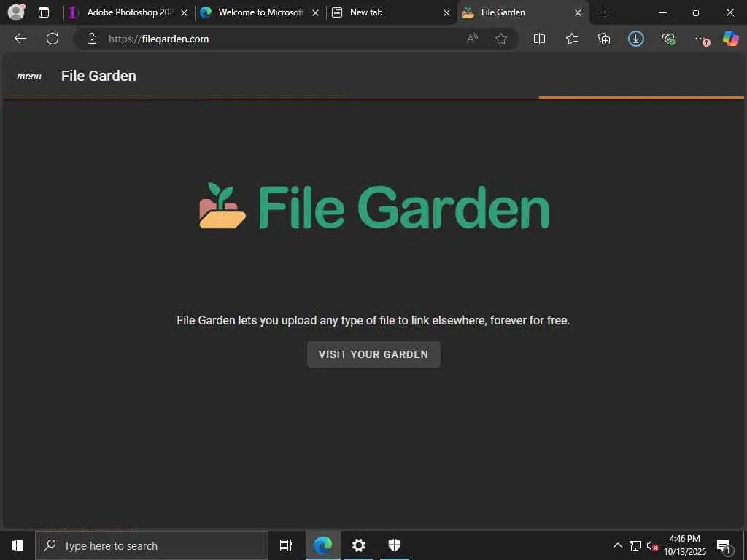The image size is (747, 560).
Task: Open Windows Security shield in taskbar
Action: click(x=395, y=545)
